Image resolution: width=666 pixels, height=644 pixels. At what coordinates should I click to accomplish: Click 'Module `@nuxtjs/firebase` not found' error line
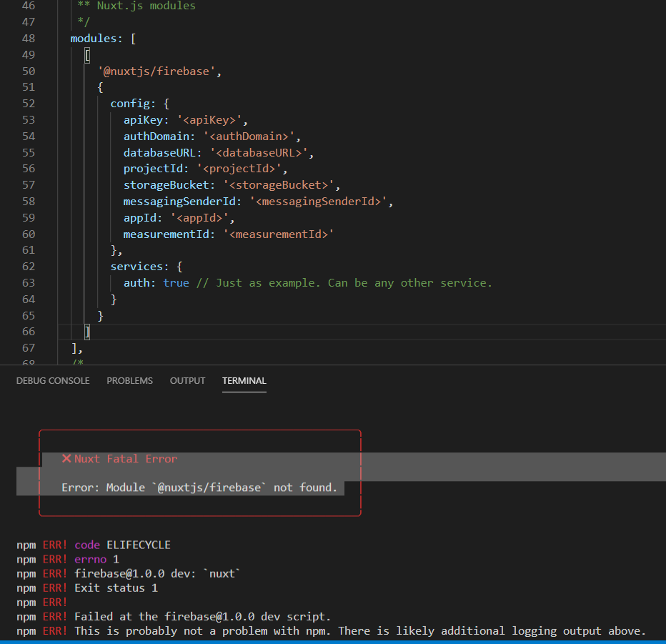click(x=199, y=487)
